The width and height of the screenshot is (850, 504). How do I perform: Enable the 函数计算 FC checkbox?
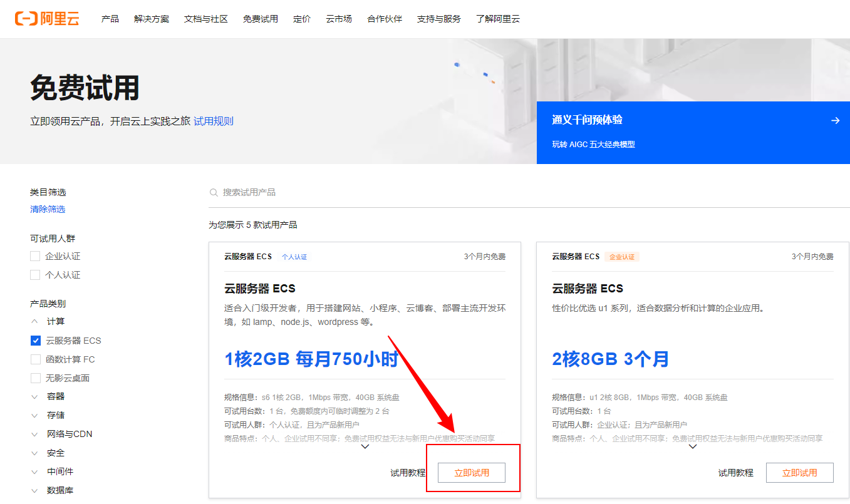34,359
